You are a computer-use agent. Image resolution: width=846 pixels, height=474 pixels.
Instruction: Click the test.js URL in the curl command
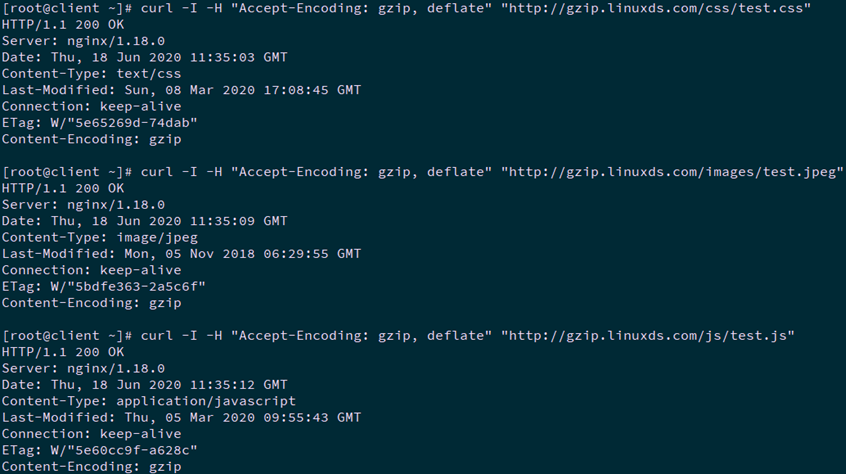647,335
